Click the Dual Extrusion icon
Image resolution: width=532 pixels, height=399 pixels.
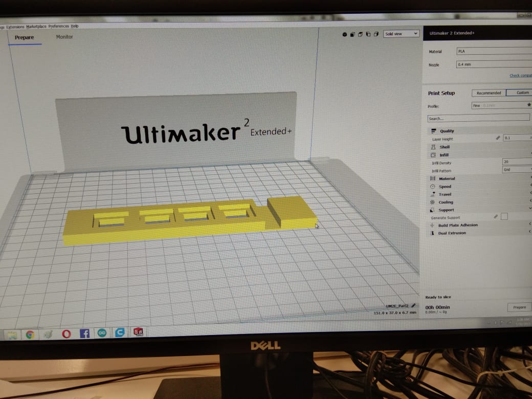[x=432, y=233]
